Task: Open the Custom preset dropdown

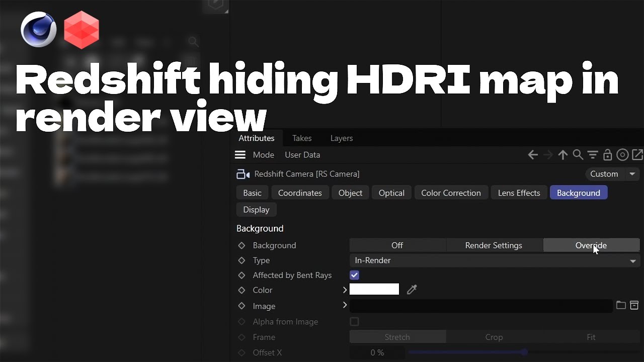Action: [x=612, y=174]
